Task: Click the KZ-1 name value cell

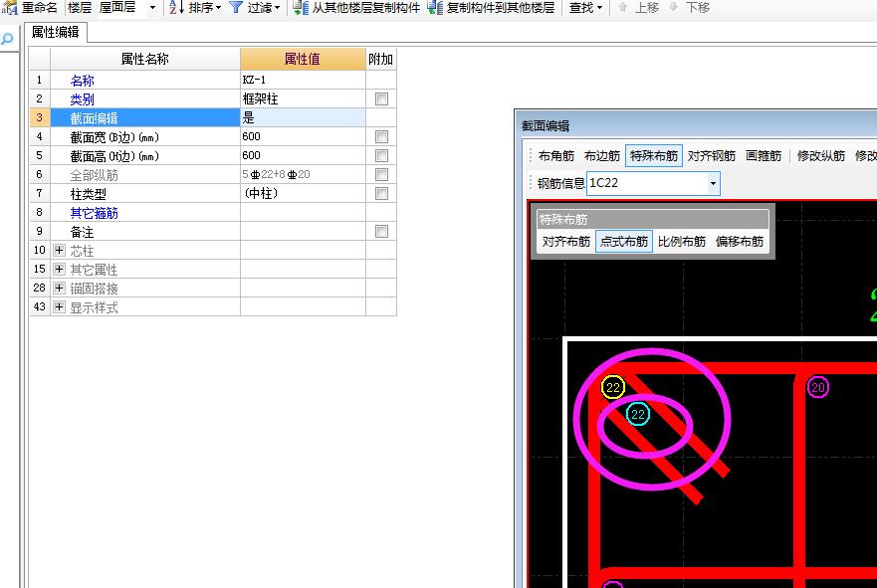Action: coord(303,80)
